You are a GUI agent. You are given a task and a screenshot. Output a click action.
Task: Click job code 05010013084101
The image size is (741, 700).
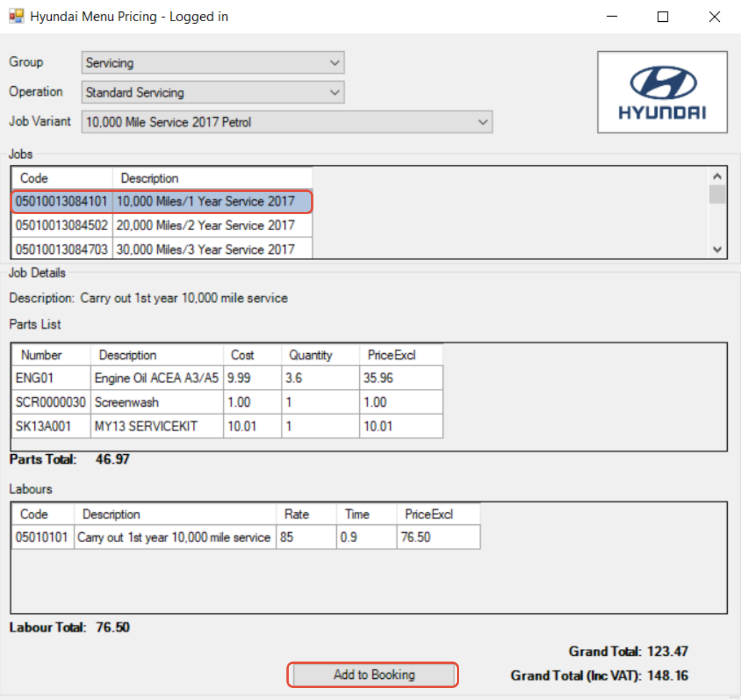(x=61, y=202)
